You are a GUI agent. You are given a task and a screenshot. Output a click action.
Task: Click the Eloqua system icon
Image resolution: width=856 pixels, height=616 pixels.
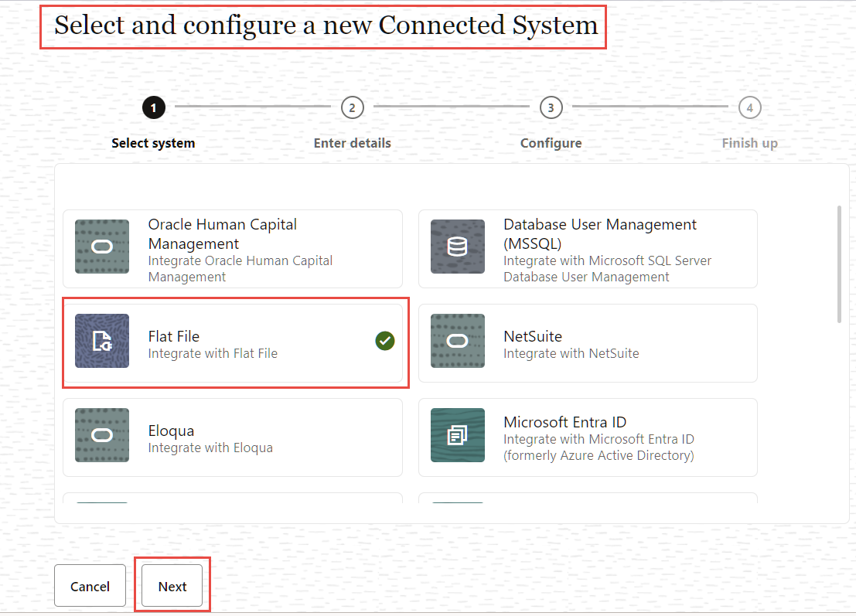pyautogui.click(x=102, y=435)
